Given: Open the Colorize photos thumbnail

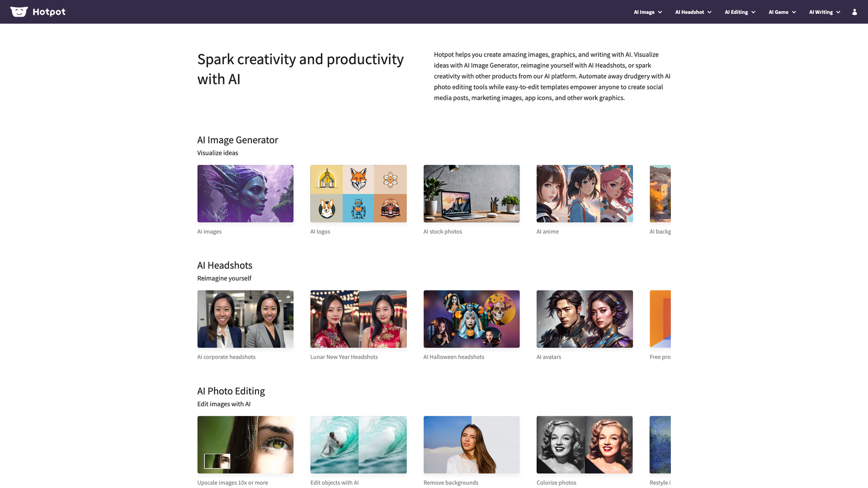Looking at the screenshot, I should pyautogui.click(x=585, y=445).
